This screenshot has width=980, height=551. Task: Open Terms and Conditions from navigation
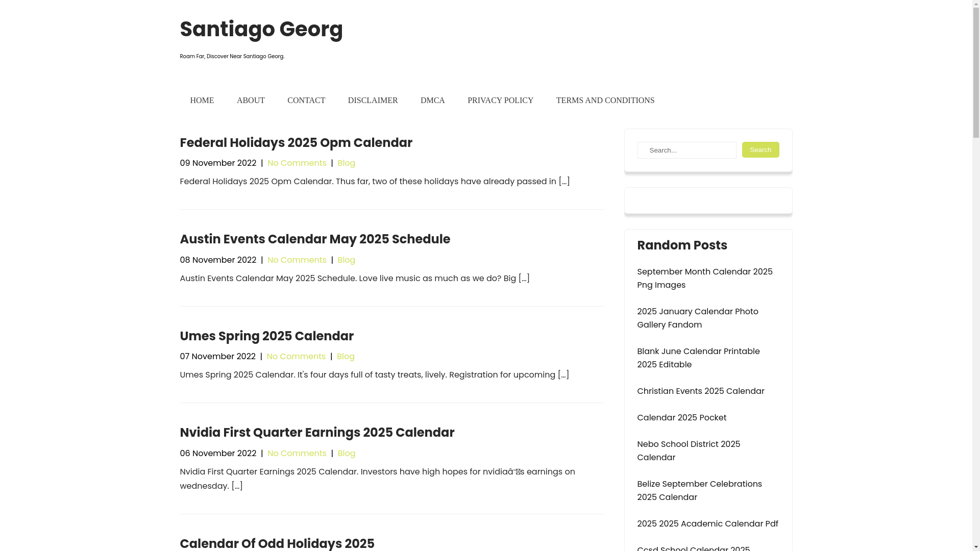coord(605,101)
